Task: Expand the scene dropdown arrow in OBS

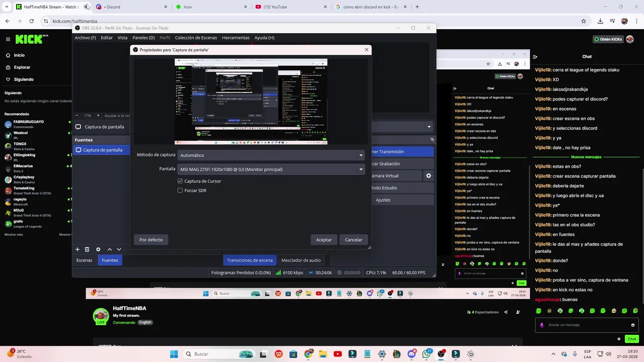Action: click(429, 127)
